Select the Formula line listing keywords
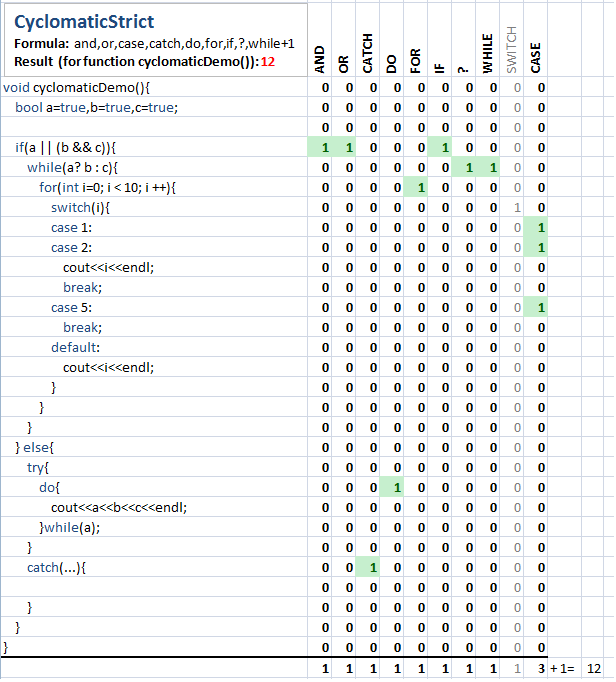The image size is (616, 682). [154, 43]
